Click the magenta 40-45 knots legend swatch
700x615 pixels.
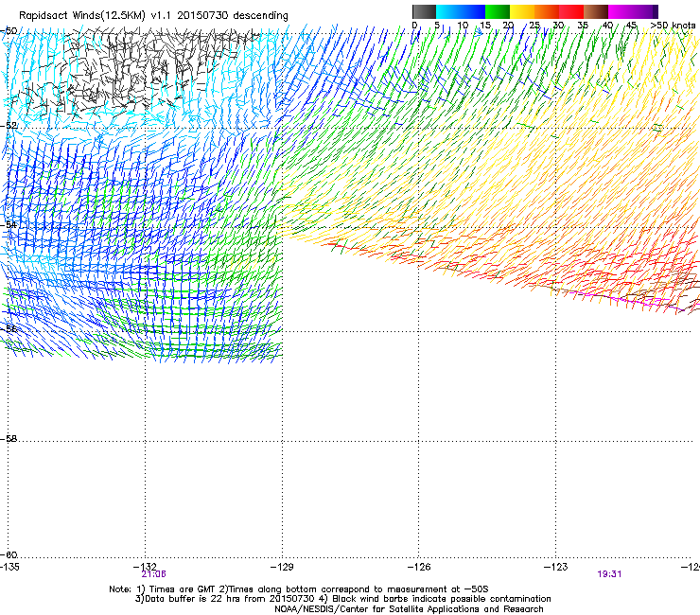(621, 11)
